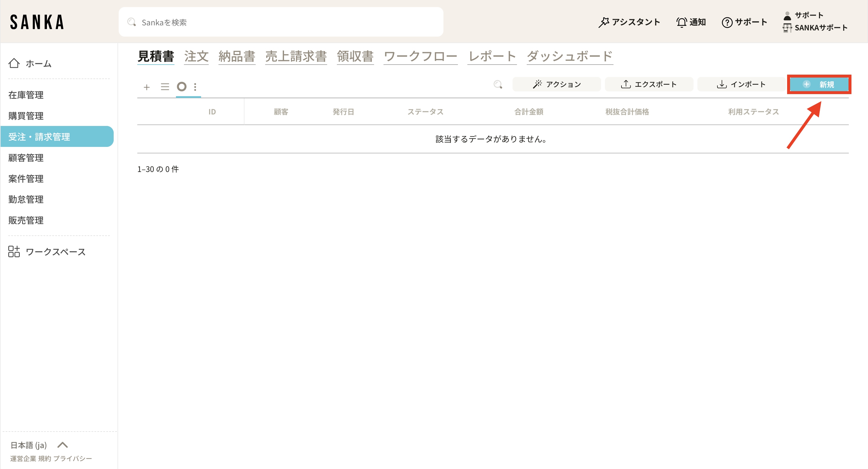868x469 pixels.
Task: Open the Workspace grid icon
Action: click(x=14, y=252)
